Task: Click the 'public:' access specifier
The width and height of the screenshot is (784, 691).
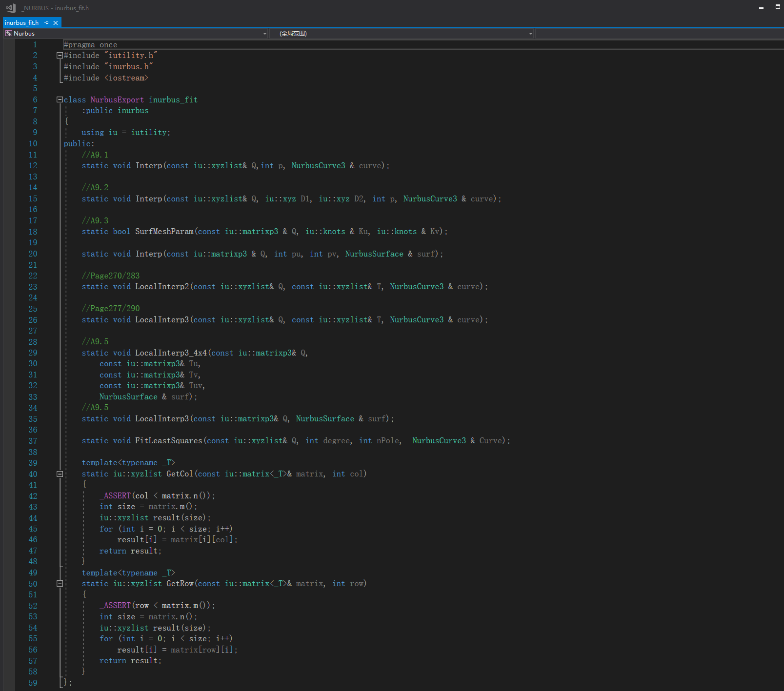Action: tap(79, 144)
